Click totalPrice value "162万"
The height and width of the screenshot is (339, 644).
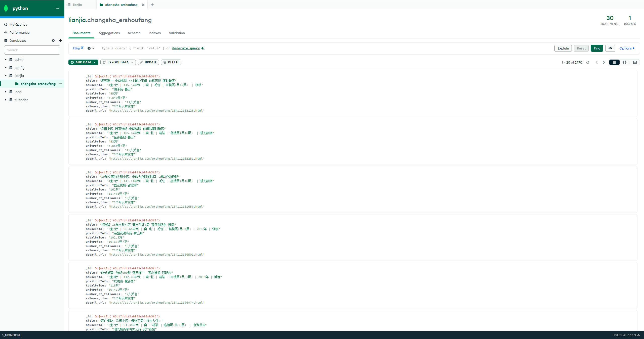(114, 189)
